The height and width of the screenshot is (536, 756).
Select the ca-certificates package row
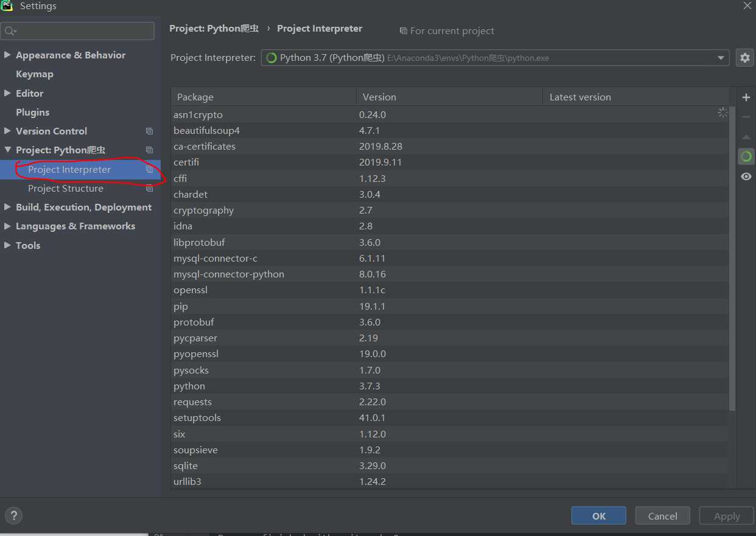point(450,147)
